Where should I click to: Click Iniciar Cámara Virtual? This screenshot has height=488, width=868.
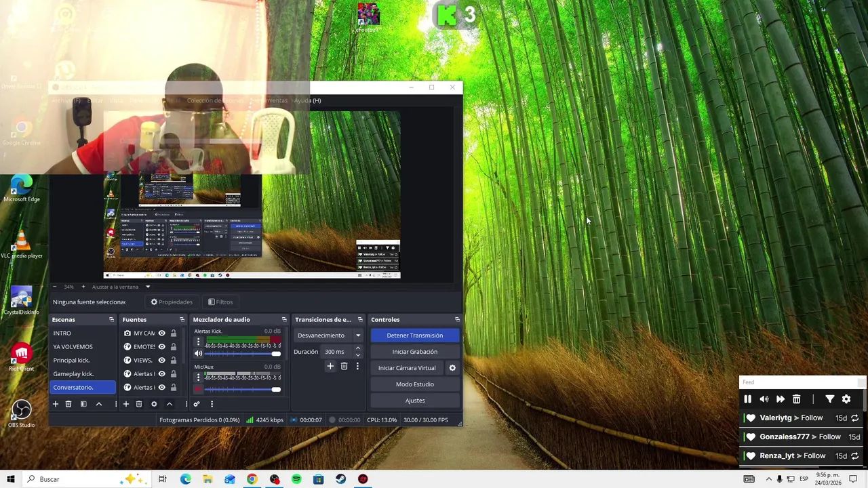[407, 368]
